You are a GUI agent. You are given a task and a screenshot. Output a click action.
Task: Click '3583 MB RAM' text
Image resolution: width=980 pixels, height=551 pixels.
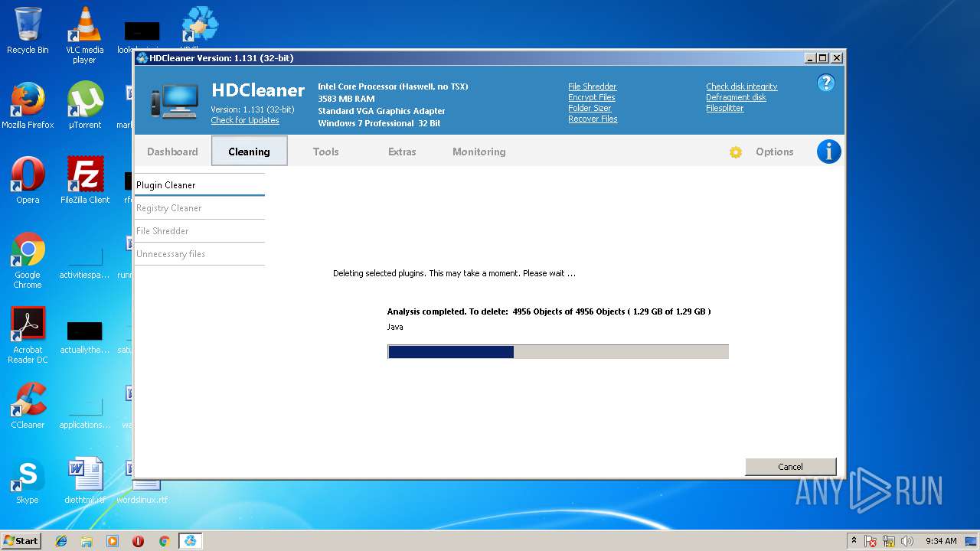(346, 99)
